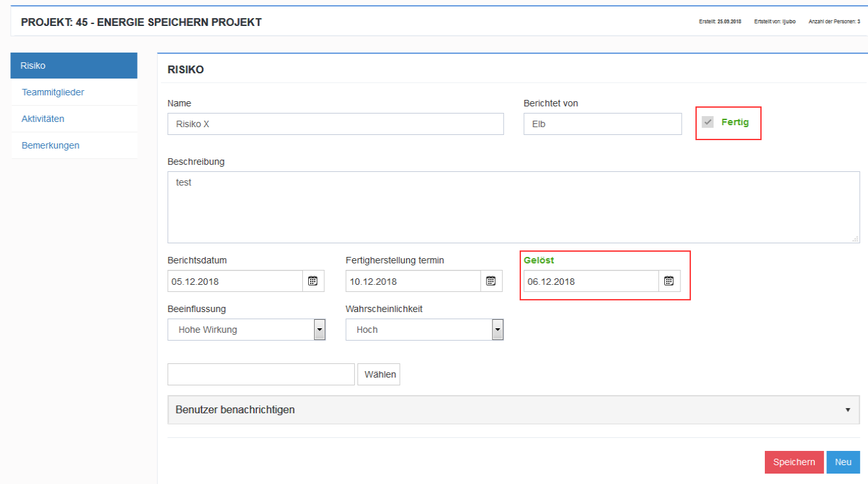Click the Neu button
The image size is (868, 484).
(843, 462)
